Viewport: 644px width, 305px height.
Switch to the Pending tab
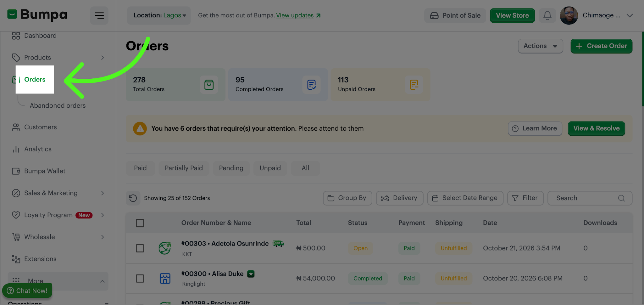(x=231, y=168)
